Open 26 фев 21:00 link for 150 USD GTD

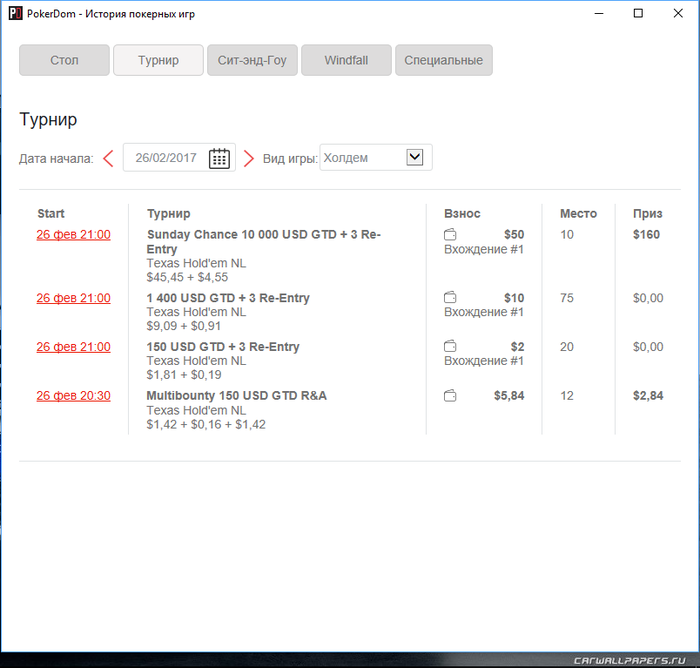pos(74,347)
